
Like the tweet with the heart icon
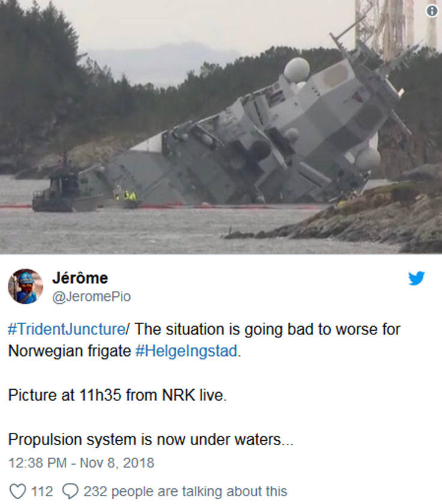point(17,491)
